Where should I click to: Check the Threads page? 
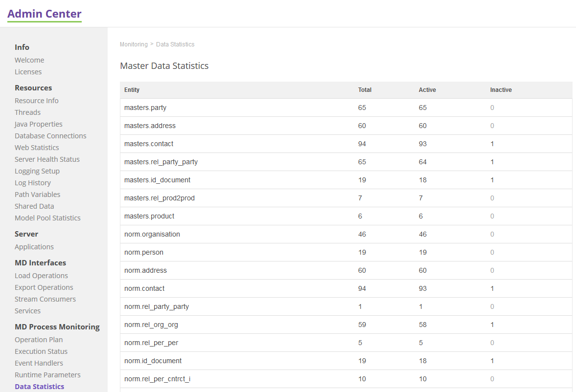tap(27, 112)
